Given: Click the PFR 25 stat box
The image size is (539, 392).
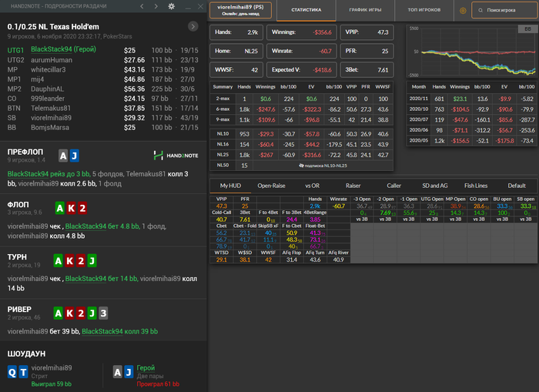Looking at the screenshot, I should (x=367, y=51).
